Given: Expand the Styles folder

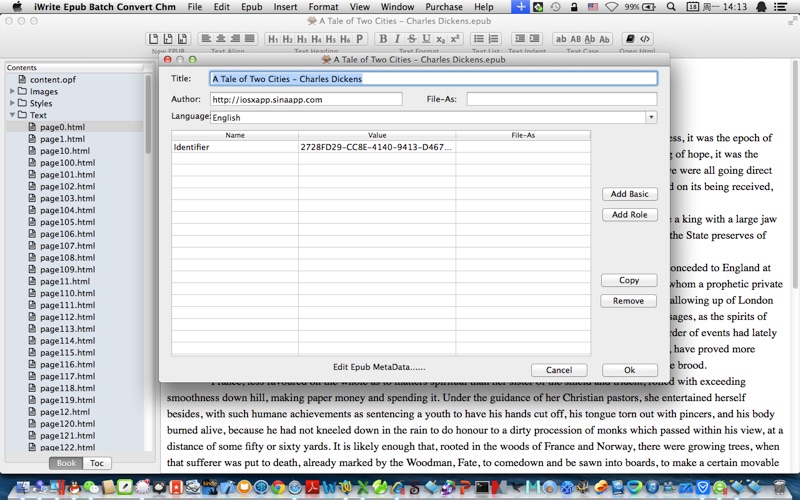Looking at the screenshot, I should (x=12, y=103).
